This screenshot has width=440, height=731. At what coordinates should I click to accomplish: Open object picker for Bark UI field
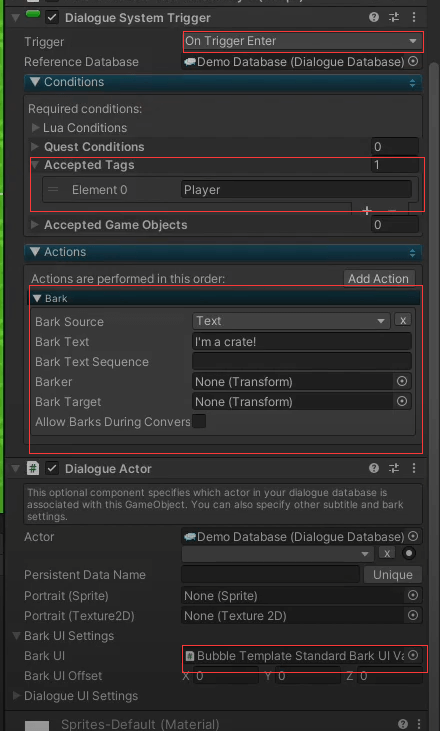point(413,655)
